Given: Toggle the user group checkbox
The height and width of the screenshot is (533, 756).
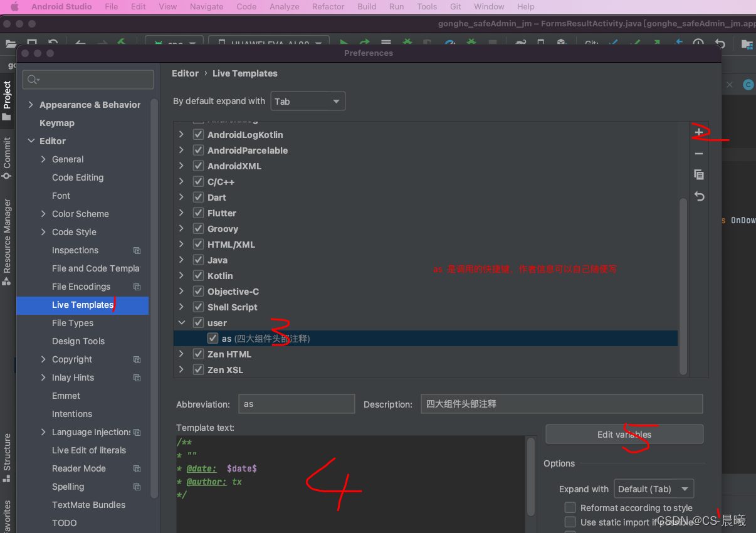Looking at the screenshot, I should pyautogui.click(x=198, y=323).
